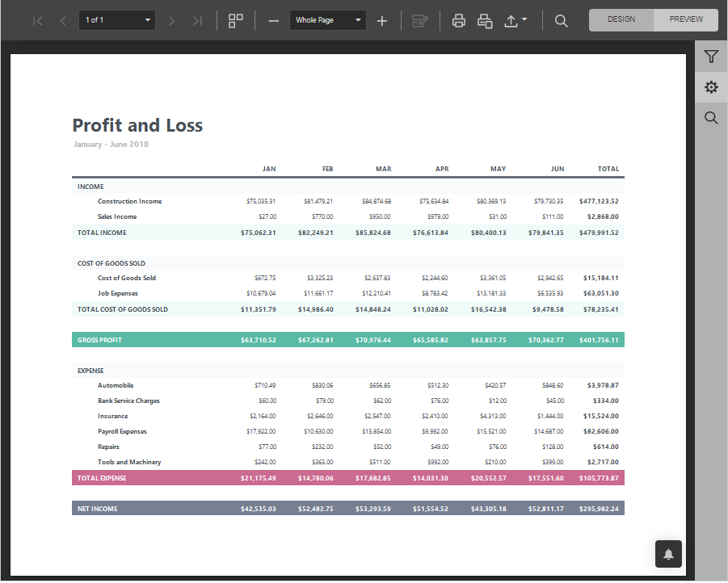The width and height of the screenshot is (728, 583).
Task: Go to the first page
Action: [x=38, y=20]
